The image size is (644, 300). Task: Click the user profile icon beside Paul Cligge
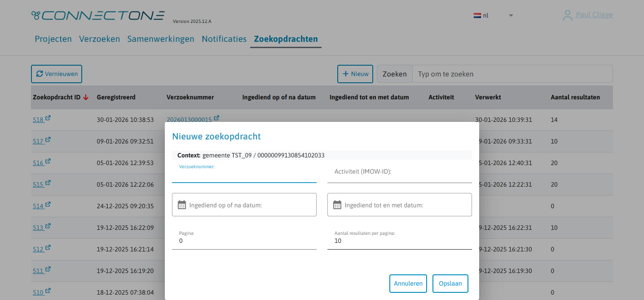tap(567, 14)
